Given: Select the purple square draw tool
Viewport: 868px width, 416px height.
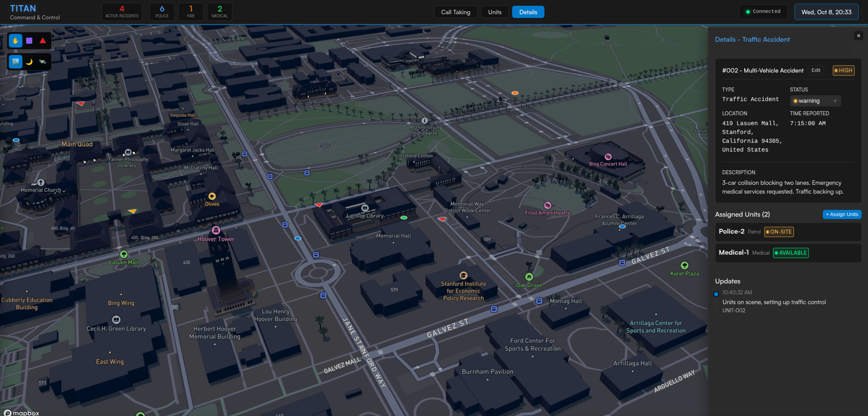Looking at the screenshot, I should [29, 41].
